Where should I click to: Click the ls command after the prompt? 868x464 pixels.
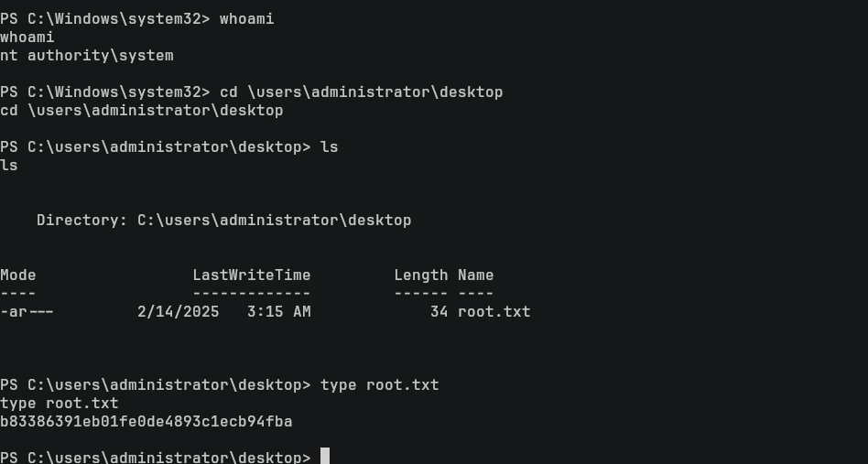pyautogui.click(x=329, y=147)
